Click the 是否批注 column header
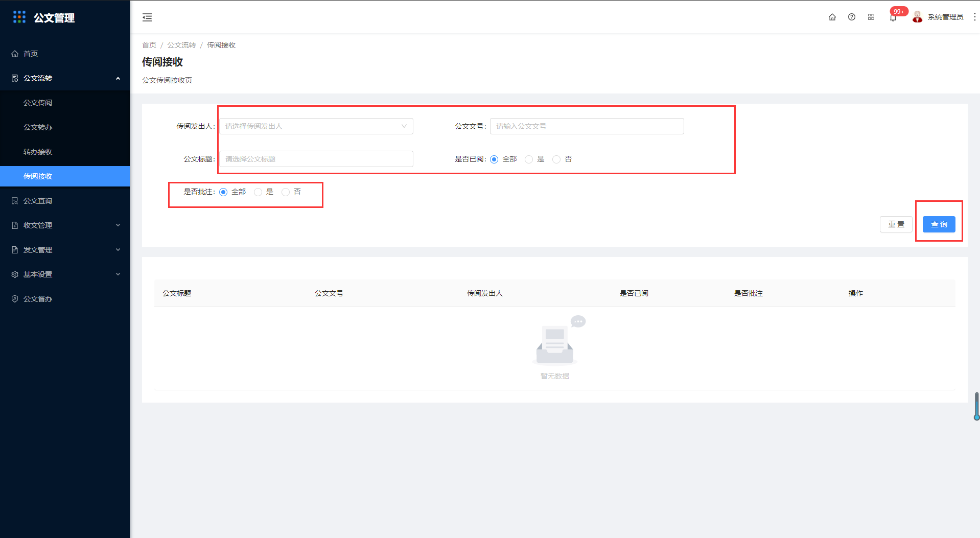Image resolution: width=980 pixels, height=538 pixels. click(749, 293)
